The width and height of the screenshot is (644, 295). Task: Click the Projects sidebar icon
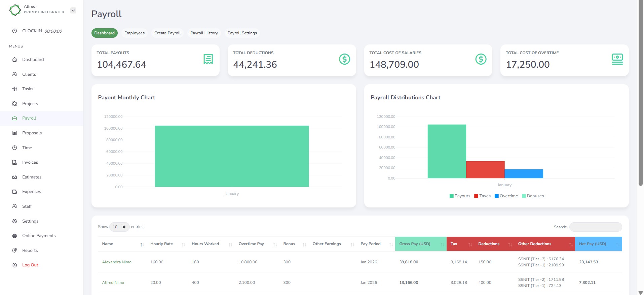click(x=14, y=104)
